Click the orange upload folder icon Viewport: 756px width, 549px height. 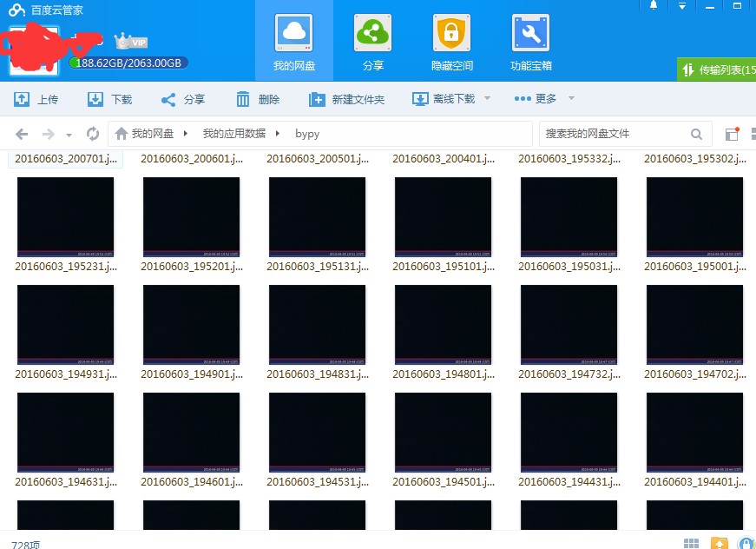point(719,543)
